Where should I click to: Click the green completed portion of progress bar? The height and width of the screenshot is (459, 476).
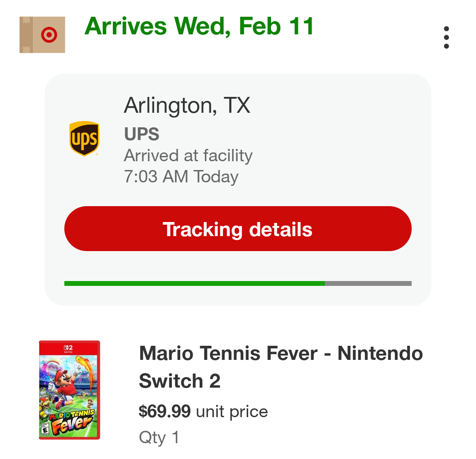pyautogui.click(x=194, y=284)
